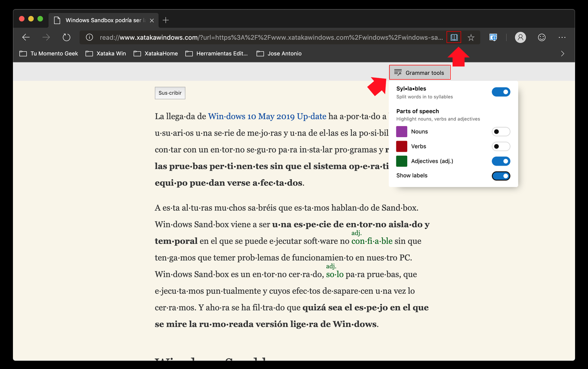Open the Herramientas Edit... bookmarks folder

click(217, 53)
